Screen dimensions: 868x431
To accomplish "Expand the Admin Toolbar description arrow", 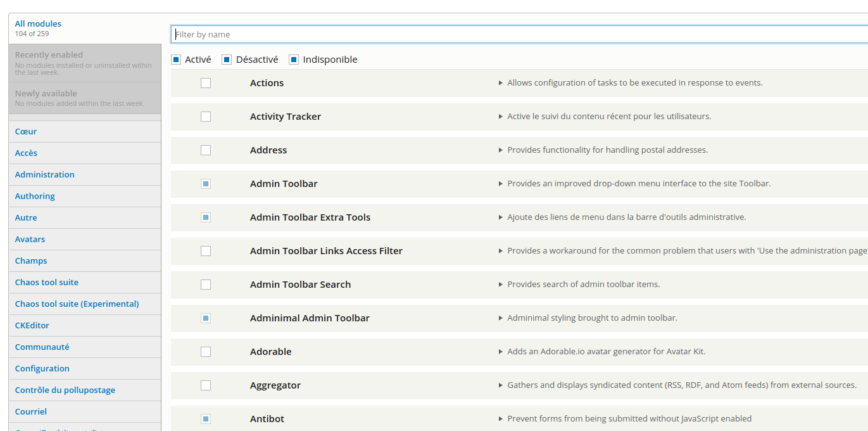I will (501, 184).
